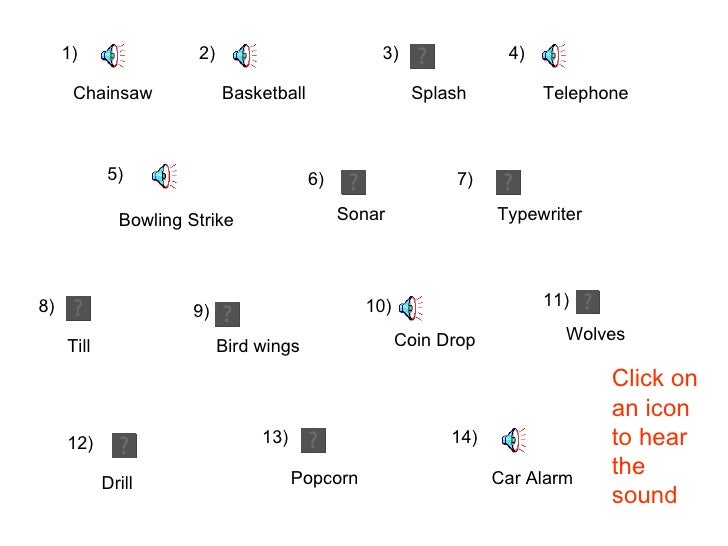This screenshot has height=546, width=728.
Task: Click the Typewriter question mark placeholder
Action: 508,182
